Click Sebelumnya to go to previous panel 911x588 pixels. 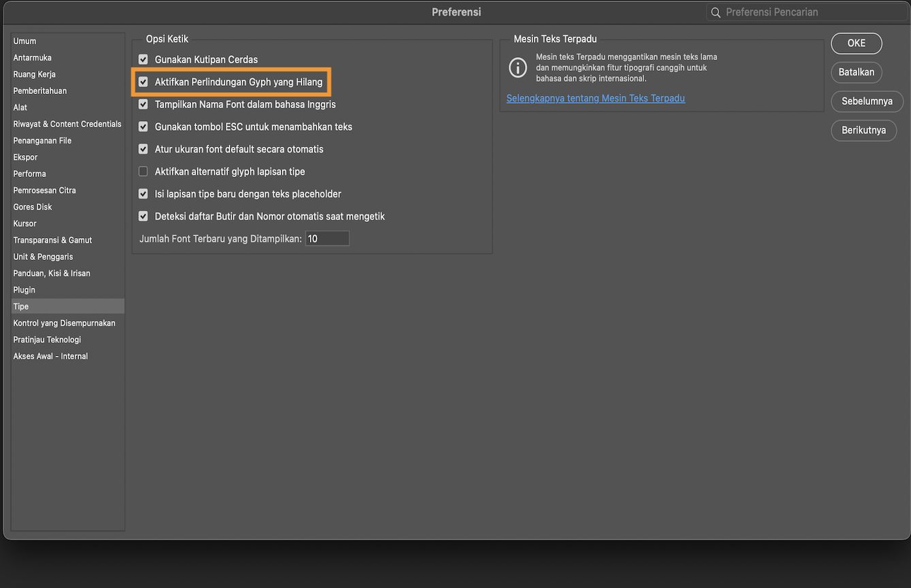(x=867, y=101)
